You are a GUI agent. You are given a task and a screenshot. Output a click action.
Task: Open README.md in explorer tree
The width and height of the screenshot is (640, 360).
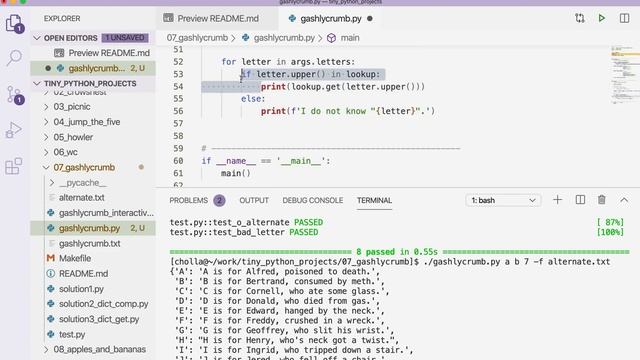(x=93, y=273)
